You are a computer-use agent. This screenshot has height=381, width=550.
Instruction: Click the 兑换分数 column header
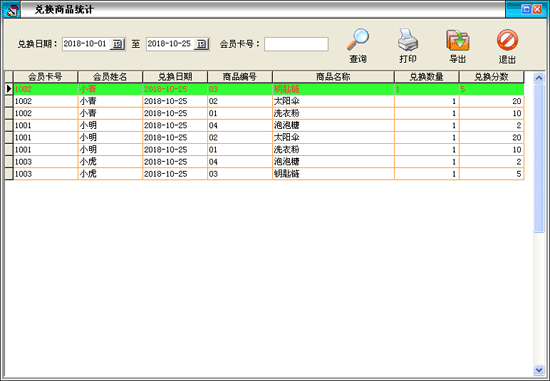tap(491, 76)
